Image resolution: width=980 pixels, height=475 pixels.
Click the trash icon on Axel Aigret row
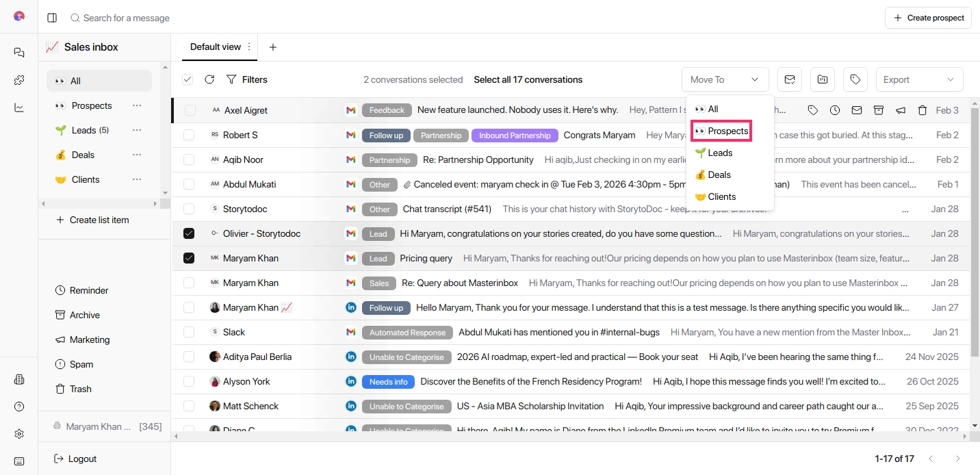point(922,110)
